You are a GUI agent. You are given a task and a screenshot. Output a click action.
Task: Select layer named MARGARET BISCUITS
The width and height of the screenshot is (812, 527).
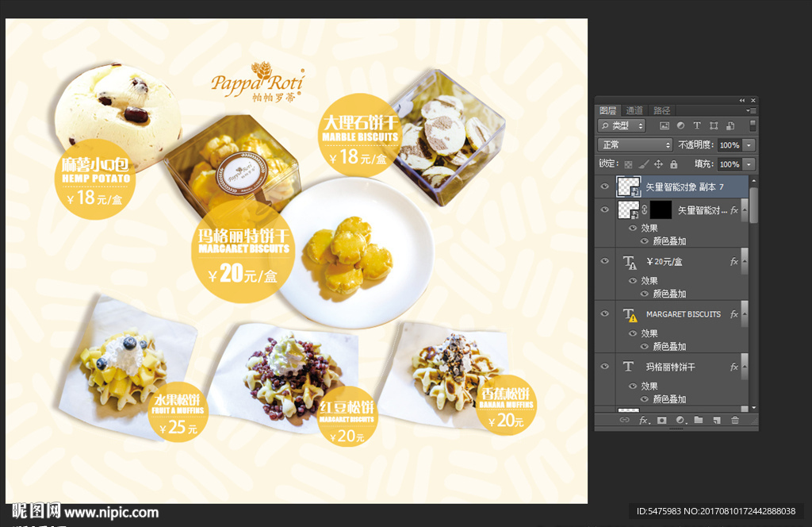point(683,314)
